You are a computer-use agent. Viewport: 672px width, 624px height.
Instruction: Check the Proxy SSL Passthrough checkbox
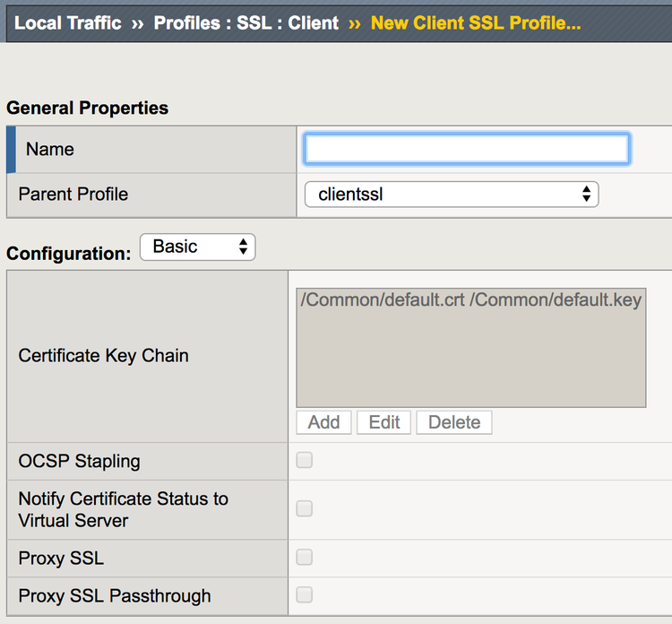click(305, 595)
